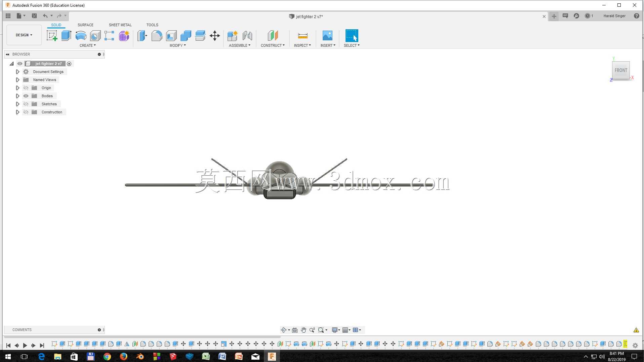Save the document with the save icon
The image size is (644, 362).
(x=34, y=16)
